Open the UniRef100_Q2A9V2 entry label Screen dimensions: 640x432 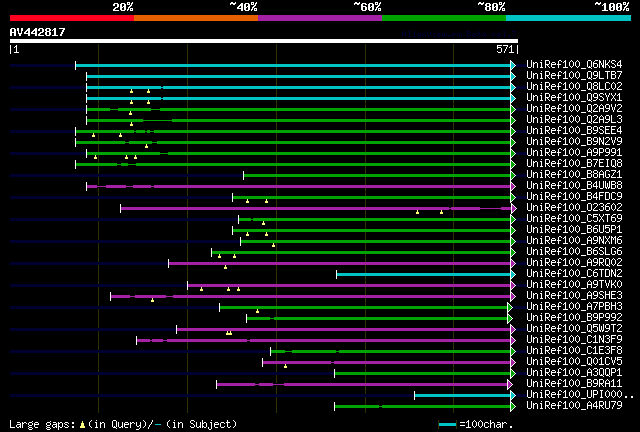(x=574, y=109)
